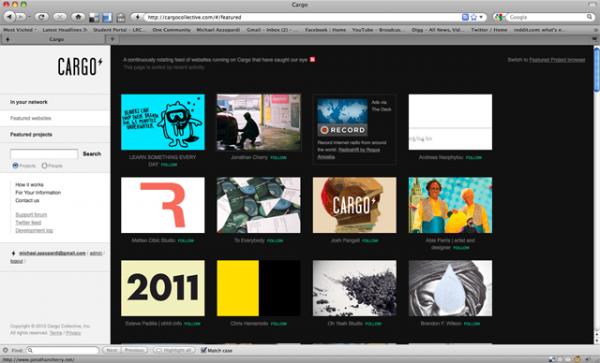Click the logout link
Image resolution: width=600 pixels, height=363 pixels.
click(x=16, y=261)
